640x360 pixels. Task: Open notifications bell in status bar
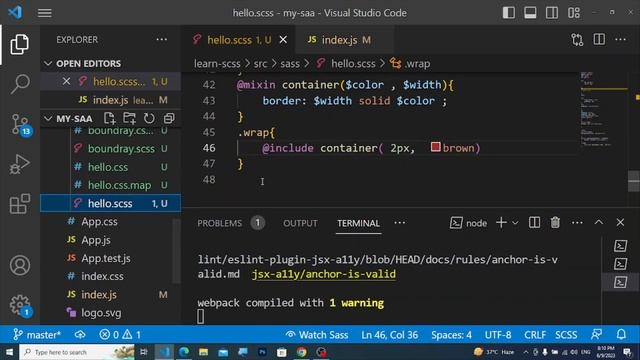coord(621,334)
